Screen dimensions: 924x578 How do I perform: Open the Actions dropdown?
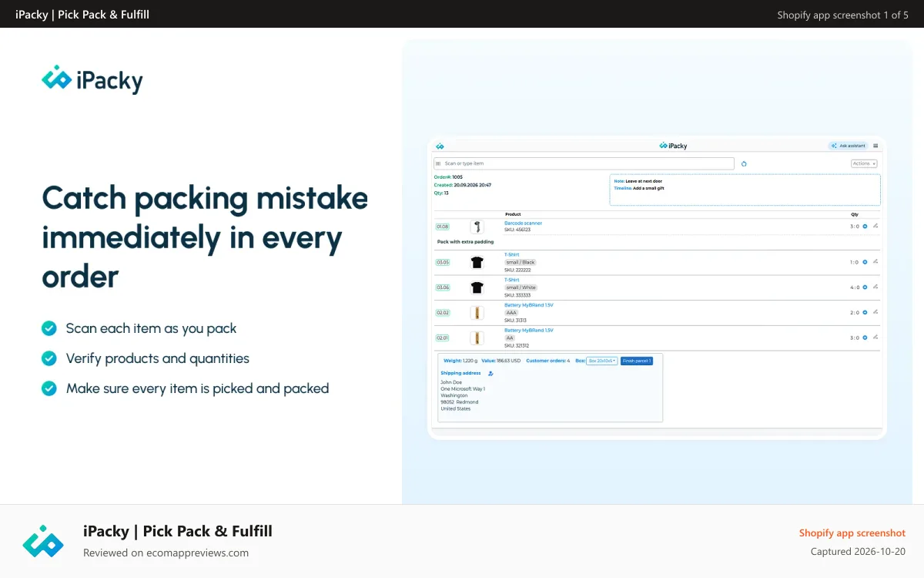click(864, 163)
